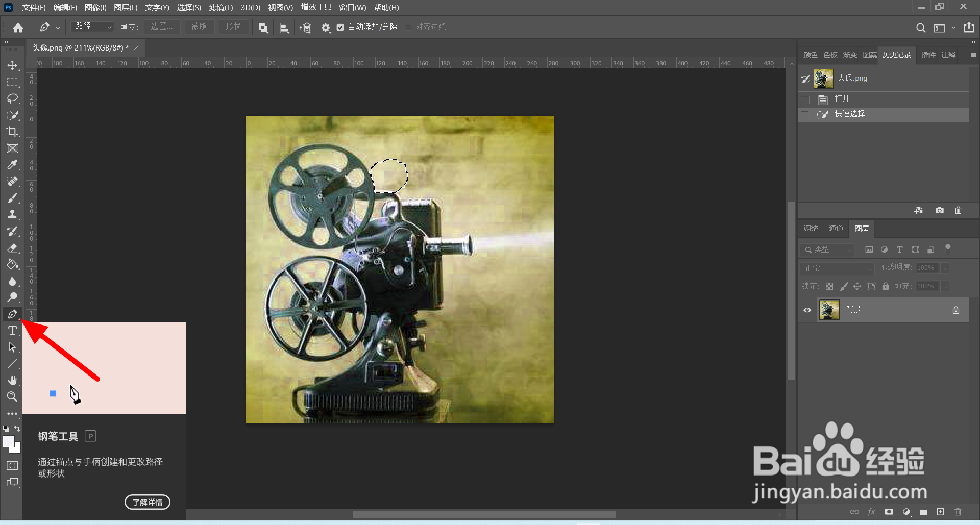
Task: Toggle lock transparent pixels icon
Action: tap(829, 286)
